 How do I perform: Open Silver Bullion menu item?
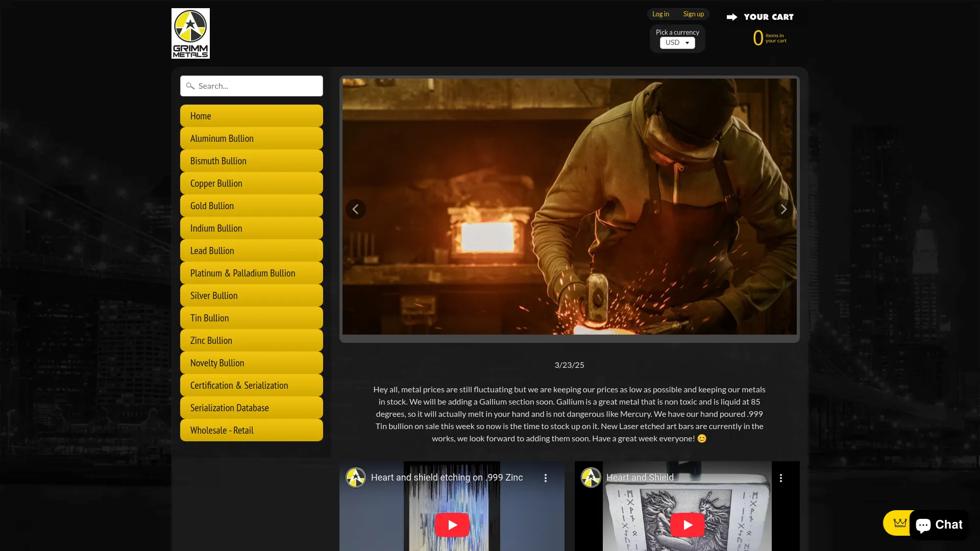pyautogui.click(x=251, y=295)
